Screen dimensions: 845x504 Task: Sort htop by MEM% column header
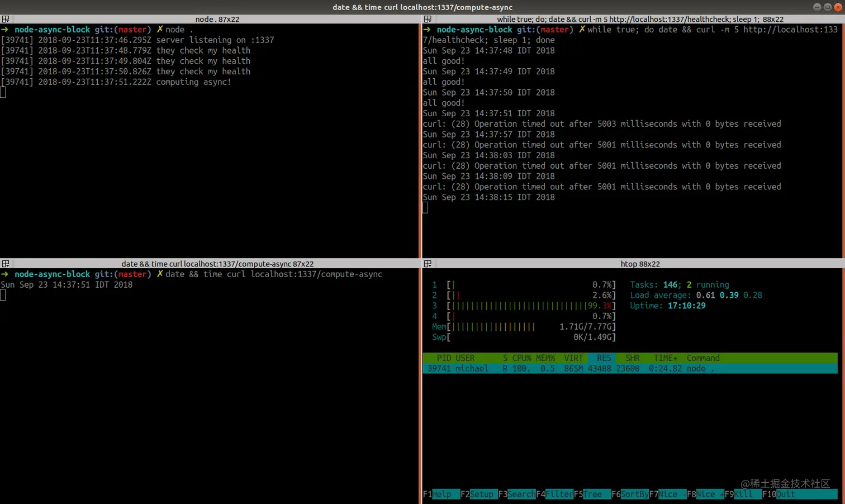tap(545, 358)
